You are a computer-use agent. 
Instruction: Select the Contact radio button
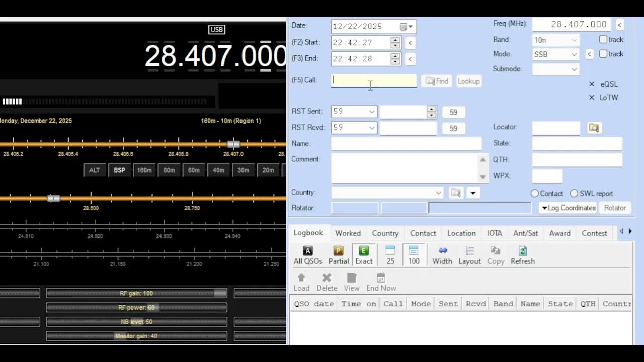click(535, 194)
